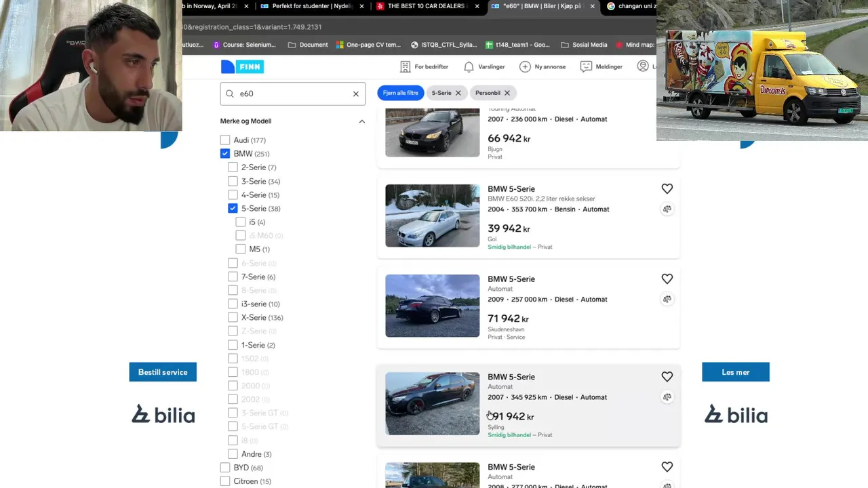Switch to the changan uni Google tab

pyautogui.click(x=631, y=6)
